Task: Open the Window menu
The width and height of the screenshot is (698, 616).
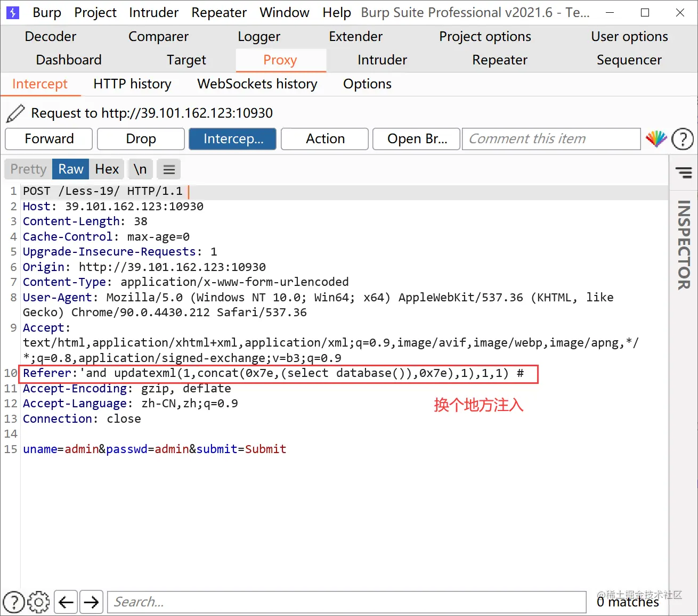Action: [285, 12]
